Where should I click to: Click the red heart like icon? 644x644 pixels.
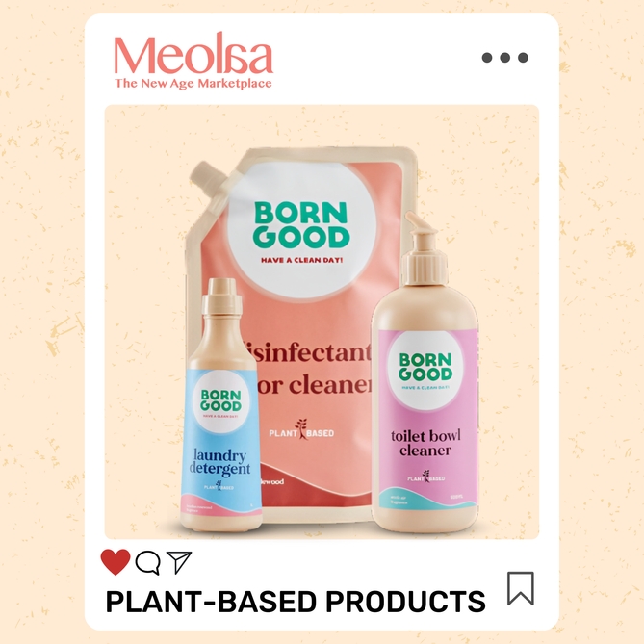[x=116, y=562]
